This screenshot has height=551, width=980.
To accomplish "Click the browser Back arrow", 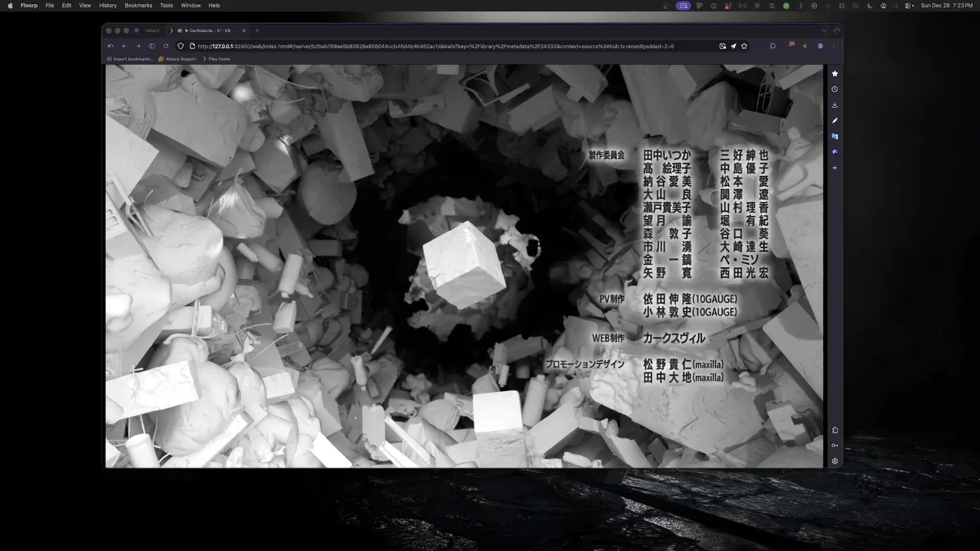I will tap(124, 46).
